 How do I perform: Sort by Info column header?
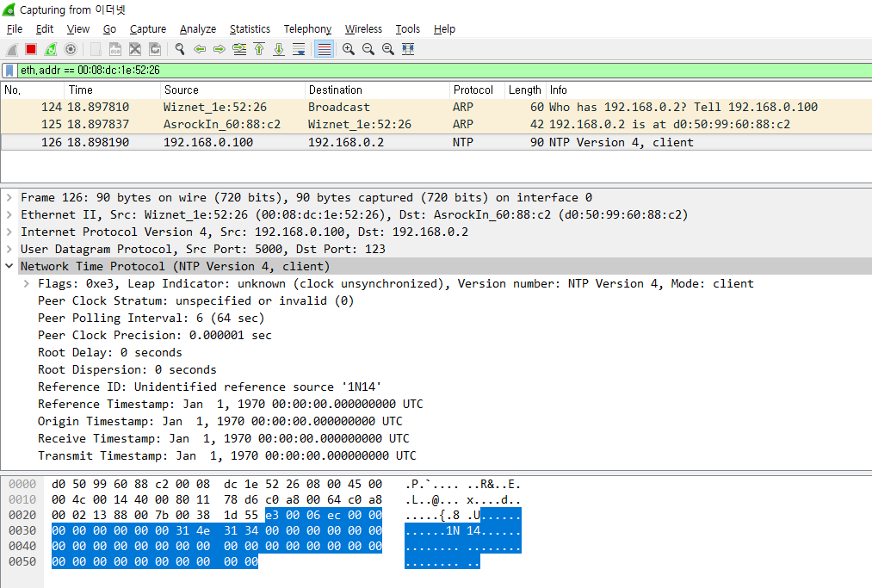pos(708,90)
